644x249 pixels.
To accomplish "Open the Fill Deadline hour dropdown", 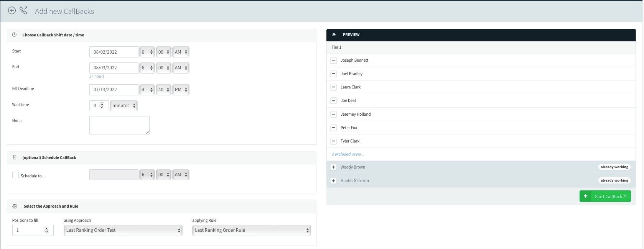I will 147,90.
